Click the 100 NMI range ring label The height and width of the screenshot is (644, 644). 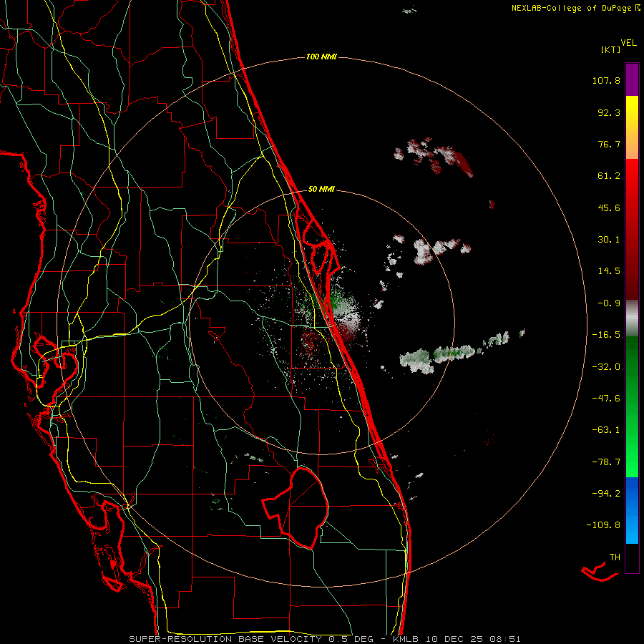(x=321, y=57)
